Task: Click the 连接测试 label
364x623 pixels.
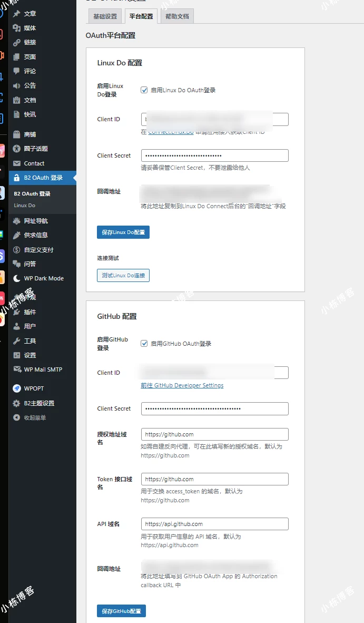Action: [x=108, y=258]
